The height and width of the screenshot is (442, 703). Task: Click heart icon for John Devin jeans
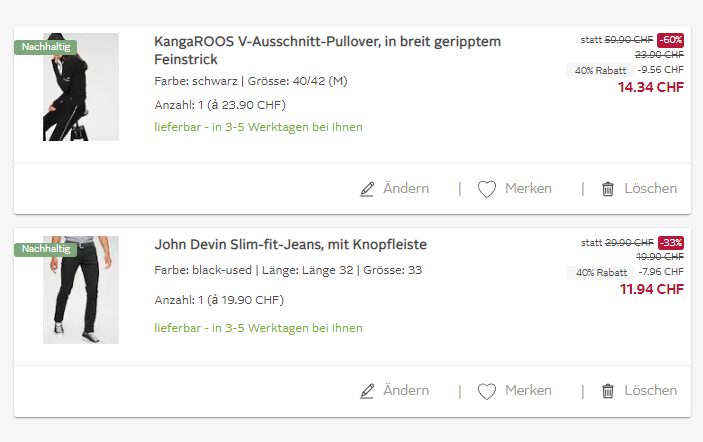point(487,391)
